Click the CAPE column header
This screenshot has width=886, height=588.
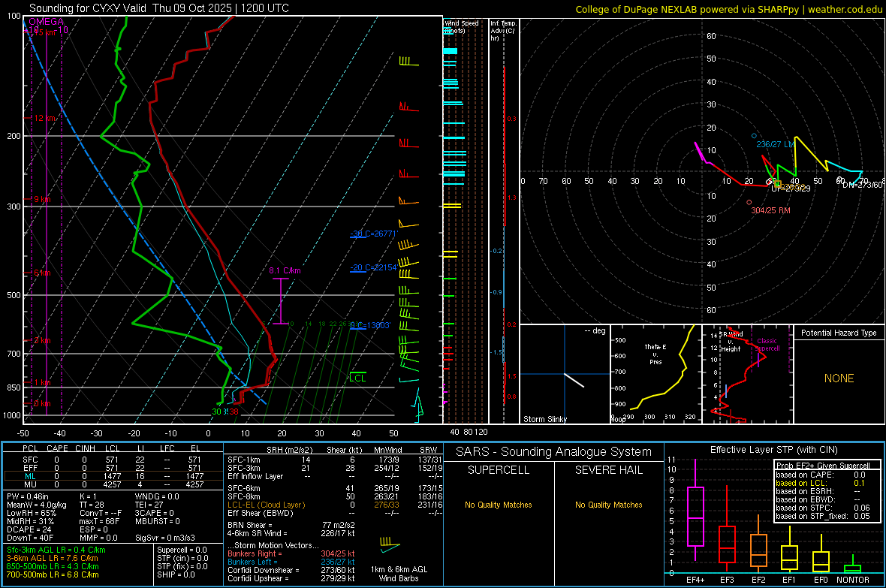pyautogui.click(x=57, y=448)
